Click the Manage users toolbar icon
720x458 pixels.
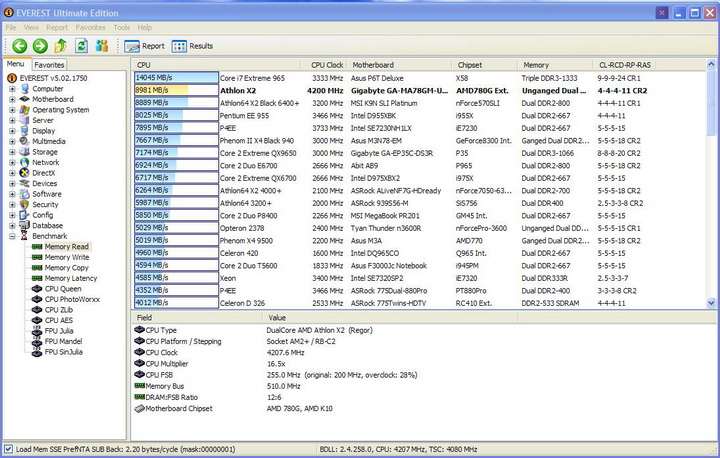tap(102, 45)
